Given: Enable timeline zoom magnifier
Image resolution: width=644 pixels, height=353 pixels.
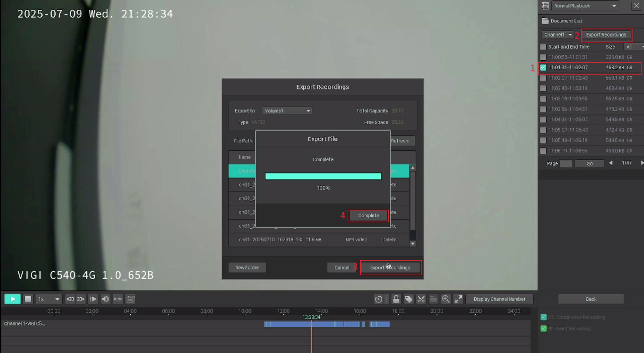Looking at the screenshot, I should pyautogui.click(x=446, y=299).
